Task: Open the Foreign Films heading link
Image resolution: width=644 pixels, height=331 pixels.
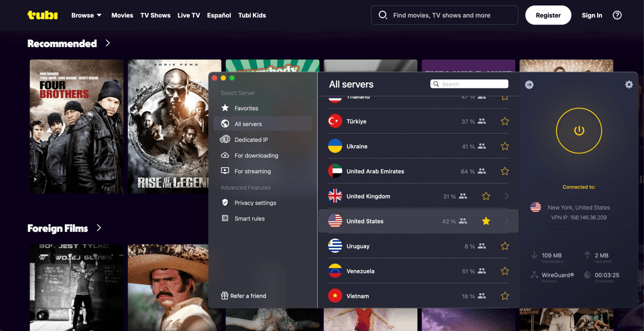Action: (x=57, y=228)
